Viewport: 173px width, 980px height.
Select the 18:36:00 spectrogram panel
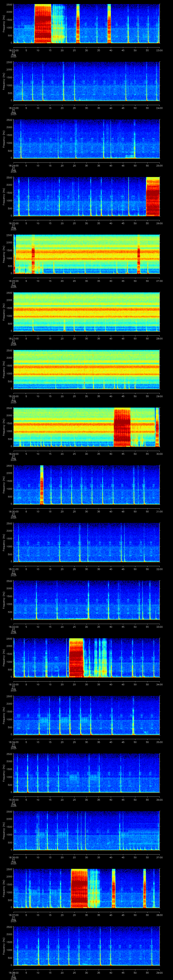click(x=87, y=831)
